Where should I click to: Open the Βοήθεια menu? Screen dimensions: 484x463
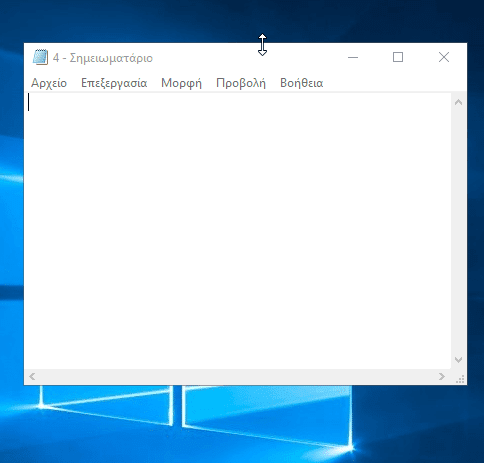[x=301, y=83]
